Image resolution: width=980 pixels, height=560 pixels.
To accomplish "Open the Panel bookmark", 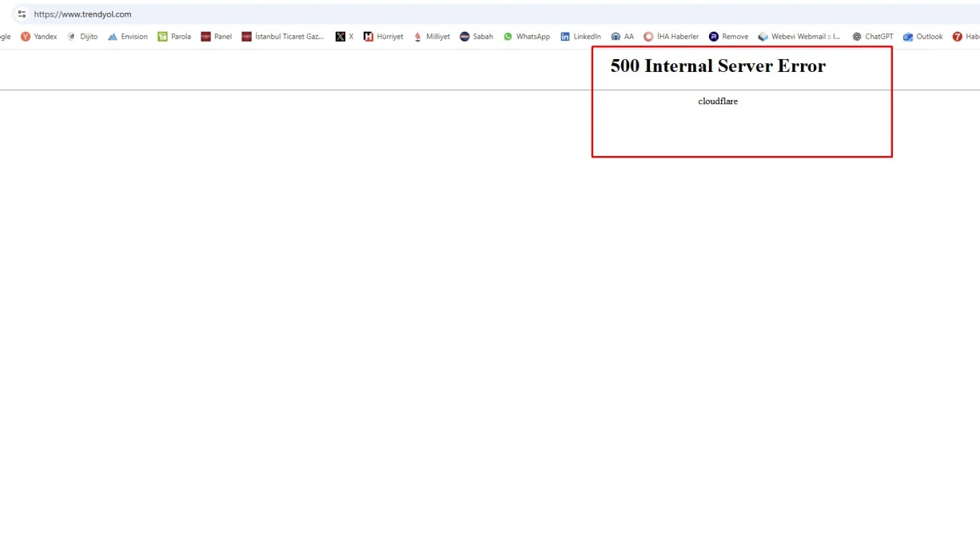I will [x=217, y=37].
